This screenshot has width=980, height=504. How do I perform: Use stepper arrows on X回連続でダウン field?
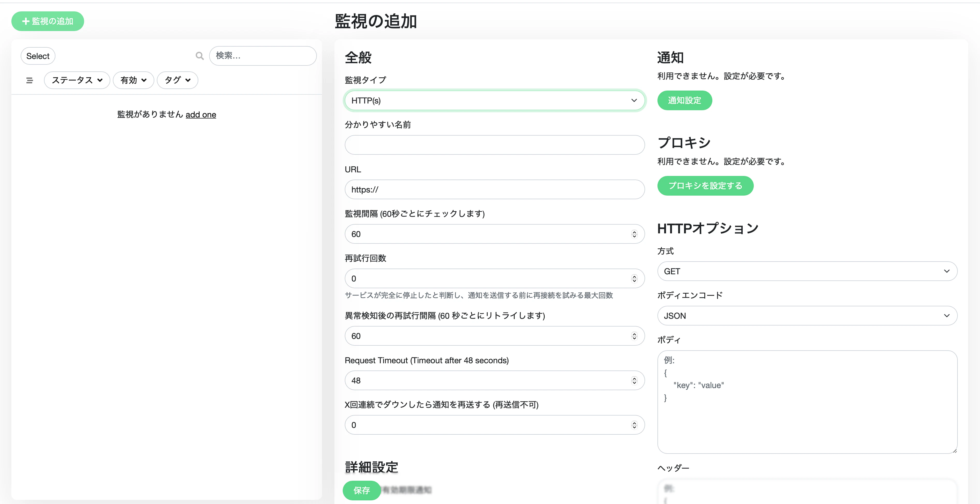coord(634,425)
